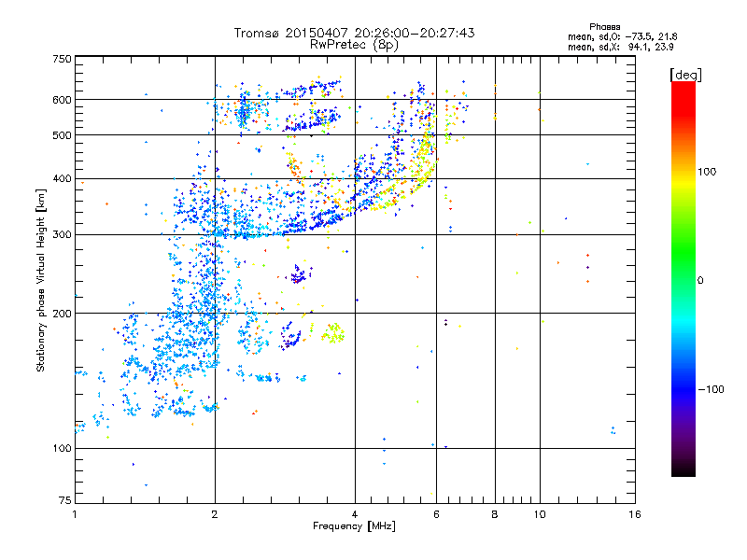The width and height of the screenshot is (747, 560).
Task: Click the yellow-green echo cluster near 3.7 MHz, 180 km
Action: tap(333, 333)
